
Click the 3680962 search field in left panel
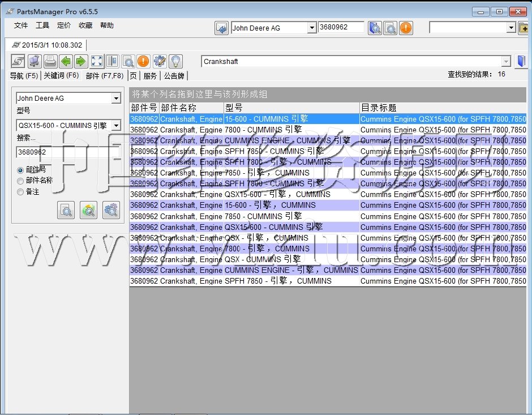click(67, 152)
